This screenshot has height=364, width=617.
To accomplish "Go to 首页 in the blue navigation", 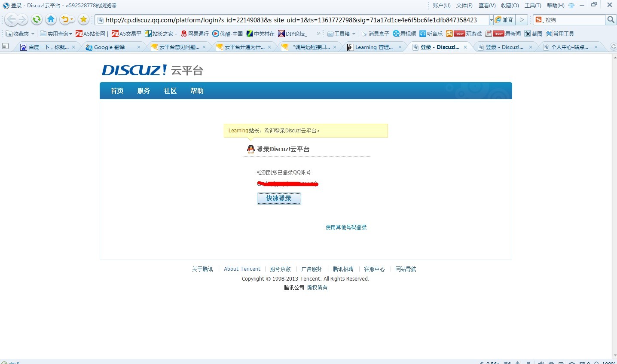I will click(x=117, y=91).
